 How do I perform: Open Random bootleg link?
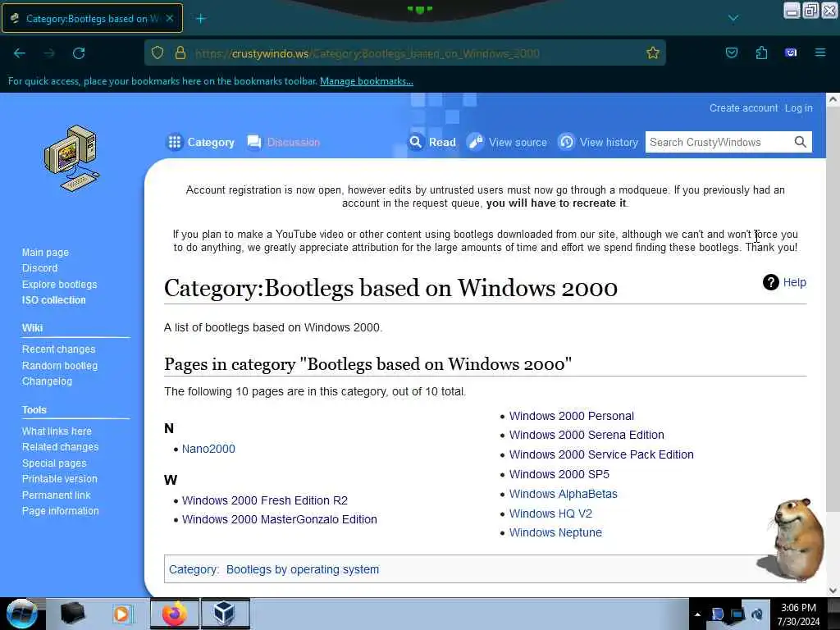pyautogui.click(x=59, y=365)
